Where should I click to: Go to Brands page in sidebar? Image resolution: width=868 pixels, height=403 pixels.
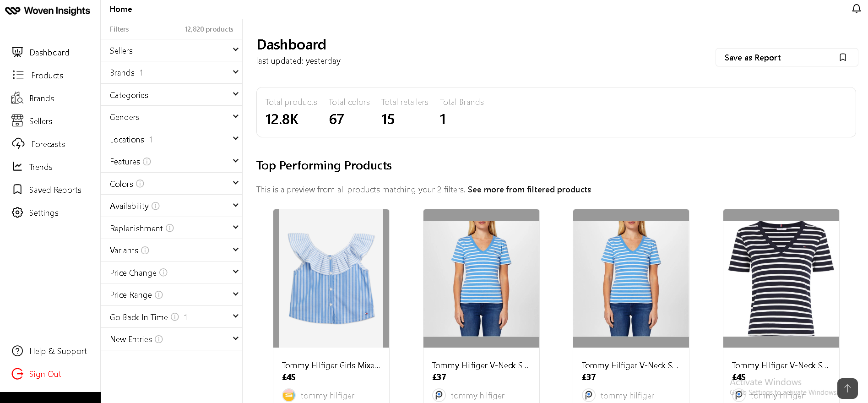tap(42, 98)
